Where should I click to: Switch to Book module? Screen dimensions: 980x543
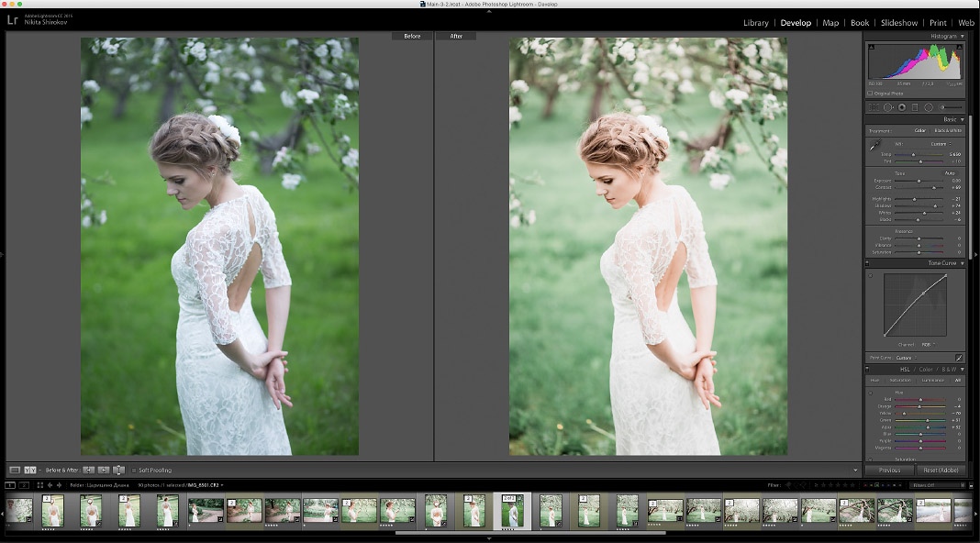click(x=860, y=23)
